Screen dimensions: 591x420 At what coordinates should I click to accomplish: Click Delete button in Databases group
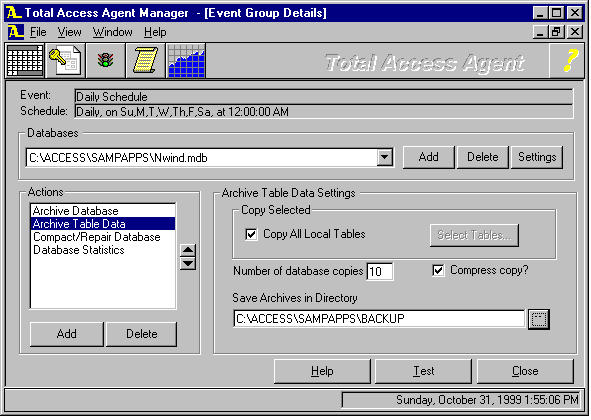(482, 157)
